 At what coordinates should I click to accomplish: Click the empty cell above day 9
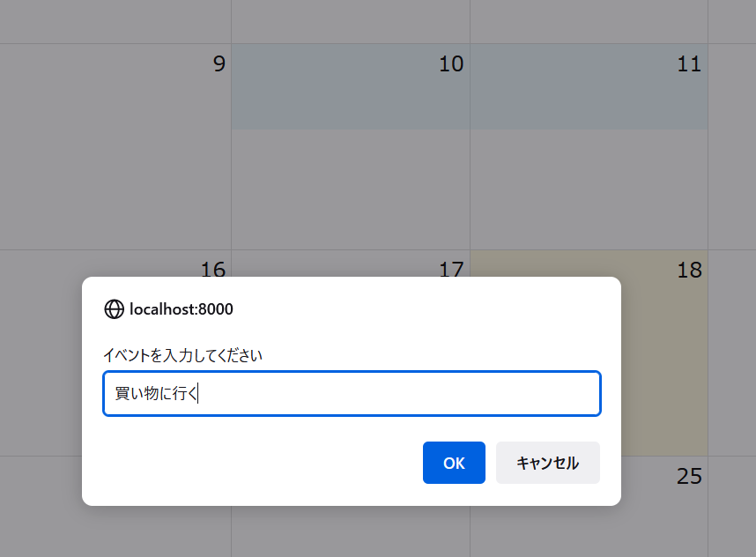[115, 22]
